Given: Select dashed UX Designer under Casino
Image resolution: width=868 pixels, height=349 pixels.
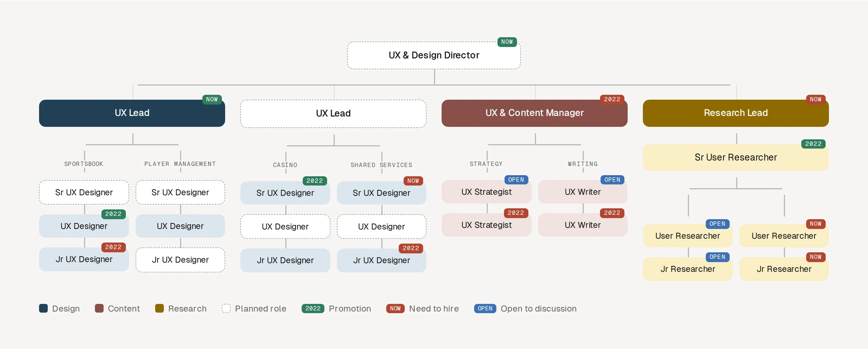Looking at the screenshot, I should click(285, 227).
